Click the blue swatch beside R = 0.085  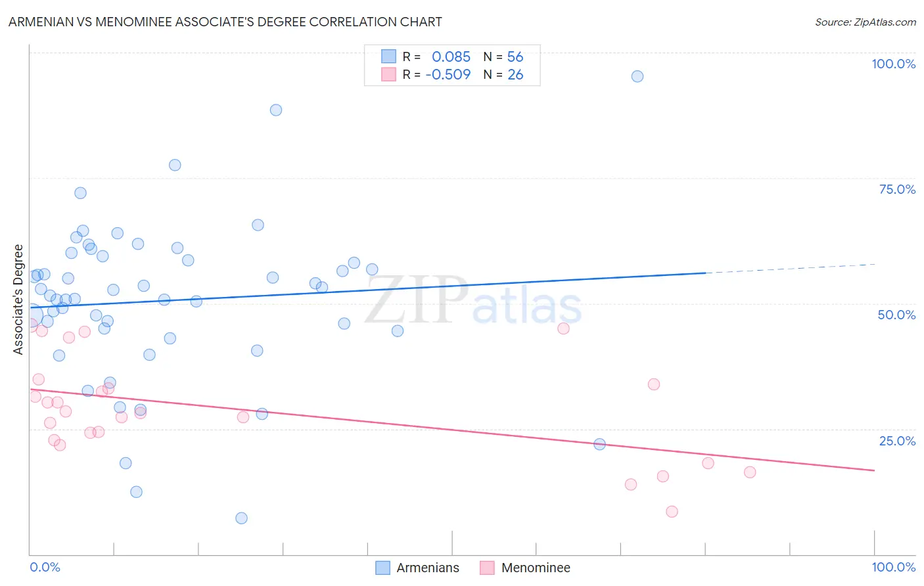pyautogui.click(x=388, y=56)
